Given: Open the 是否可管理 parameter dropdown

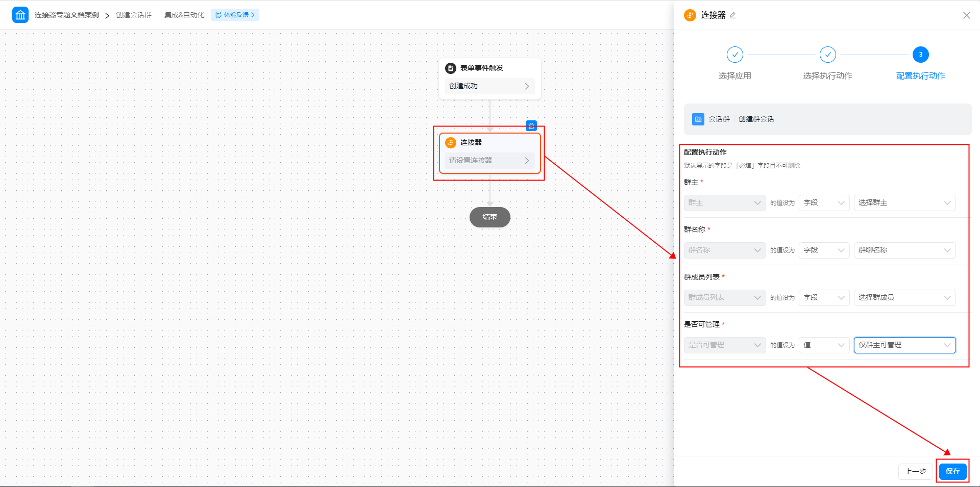Looking at the screenshot, I should 725,345.
